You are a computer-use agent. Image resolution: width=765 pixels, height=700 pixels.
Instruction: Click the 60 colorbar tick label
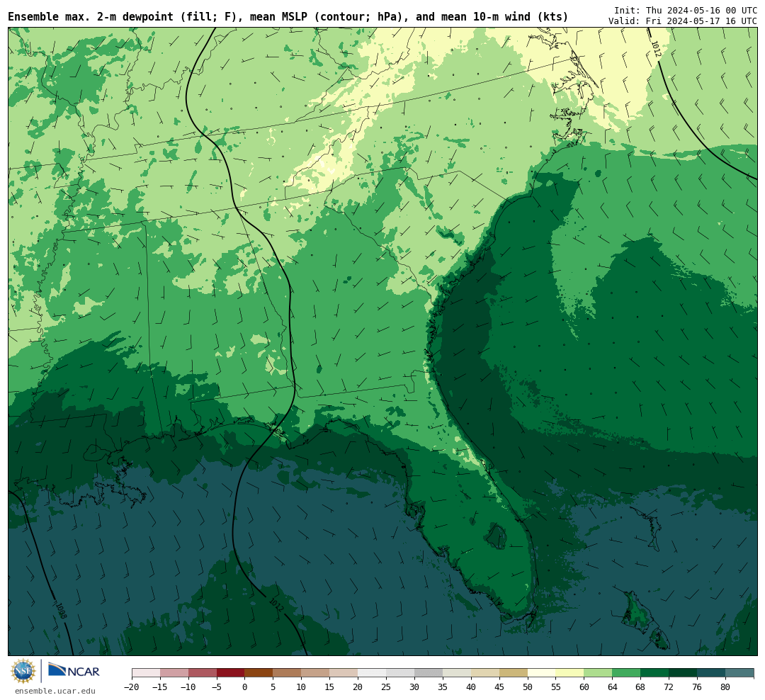click(x=584, y=687)
